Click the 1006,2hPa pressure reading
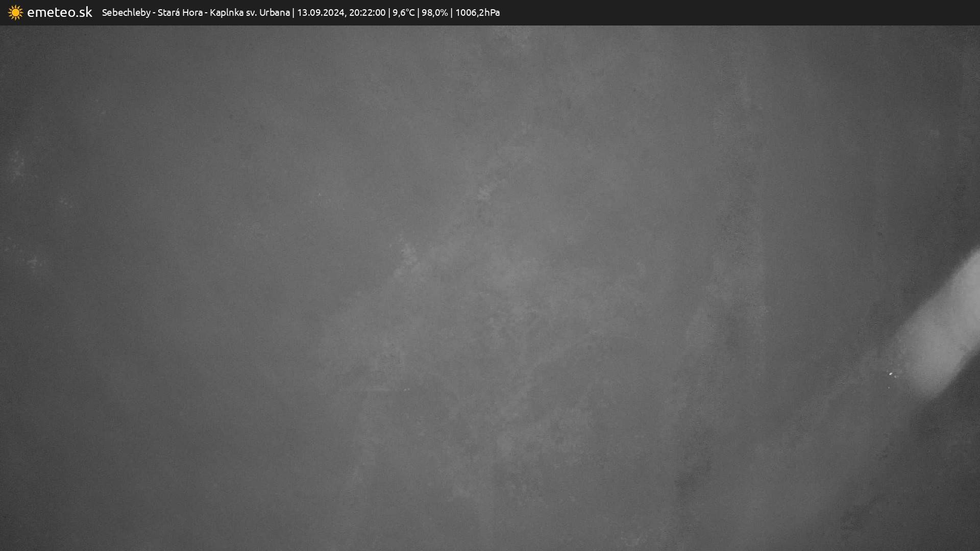The width and height of the screenshot is (980, 551). pyautogui.click(x=477, y=12)
